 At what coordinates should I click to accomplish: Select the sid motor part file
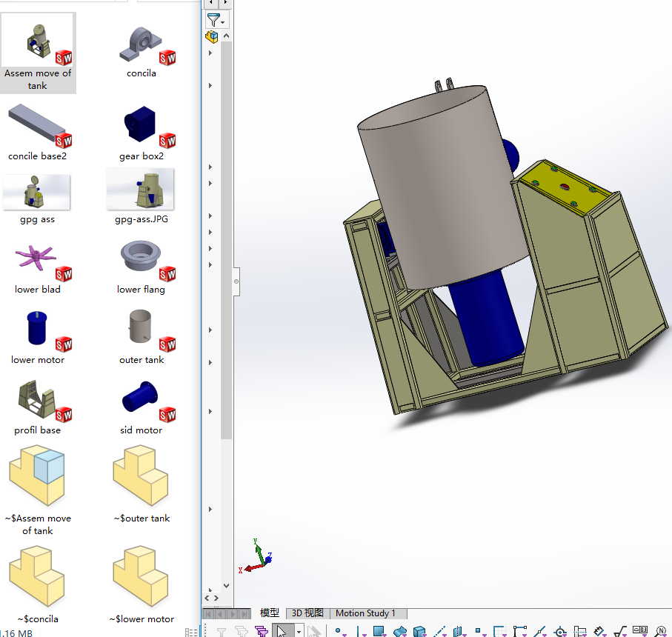(x=142, y=407)
